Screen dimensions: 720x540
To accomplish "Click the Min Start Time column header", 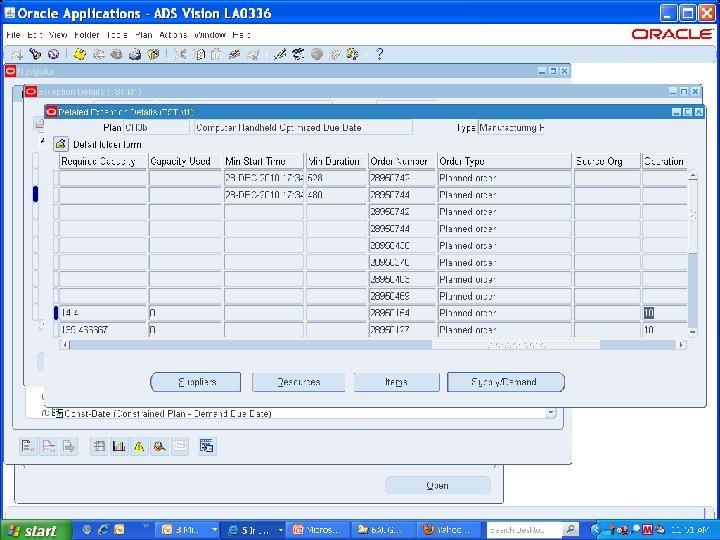I will 264,161.
